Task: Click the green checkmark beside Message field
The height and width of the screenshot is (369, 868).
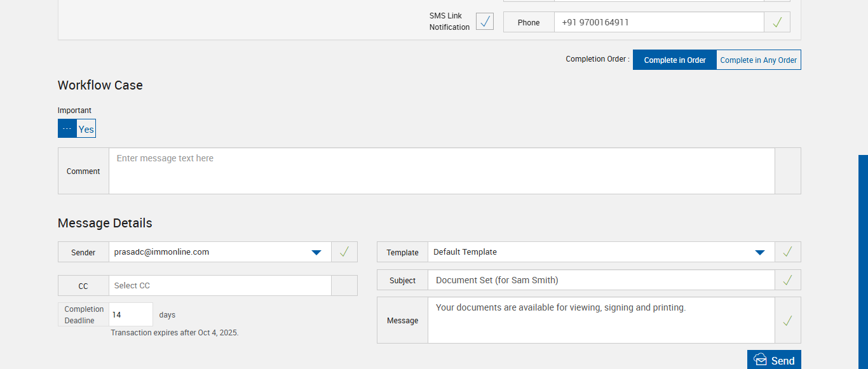Action: (x=787, y=321)
